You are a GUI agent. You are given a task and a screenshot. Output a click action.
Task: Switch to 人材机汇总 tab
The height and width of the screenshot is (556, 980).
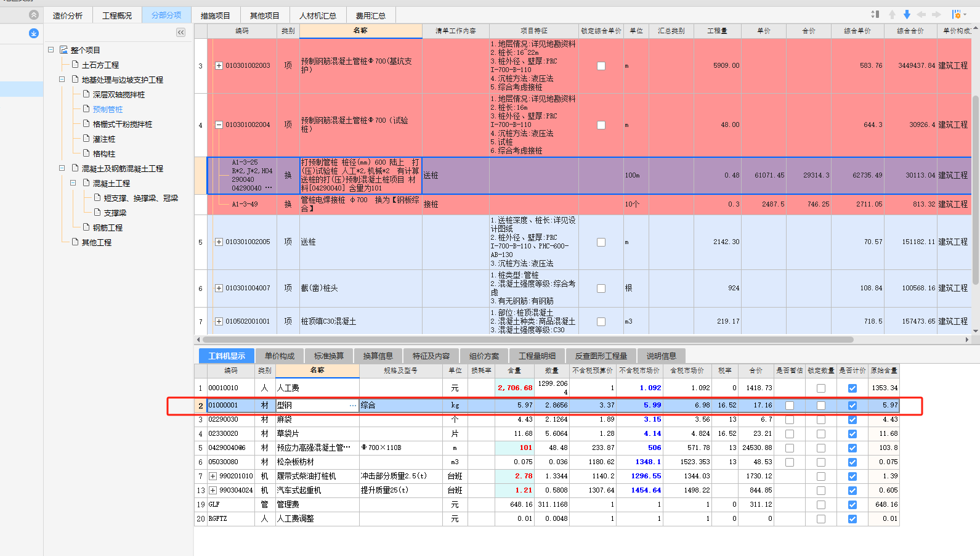pos(318,15)
